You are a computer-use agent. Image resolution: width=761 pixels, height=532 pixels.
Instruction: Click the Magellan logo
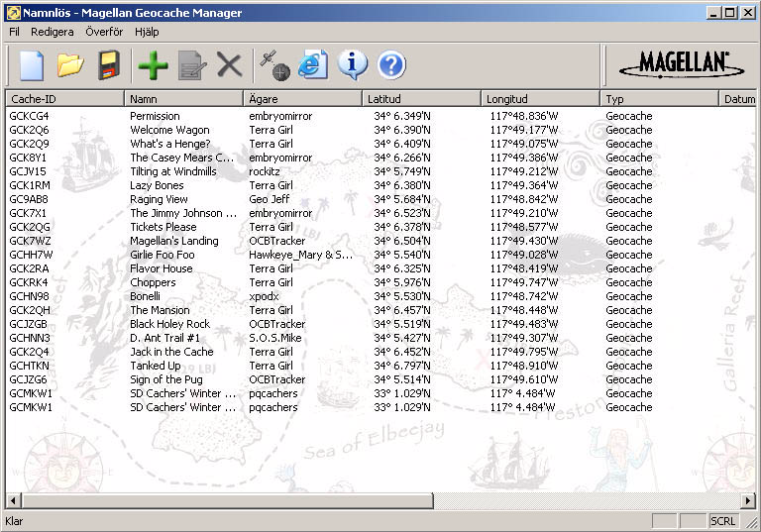(682, 64)
